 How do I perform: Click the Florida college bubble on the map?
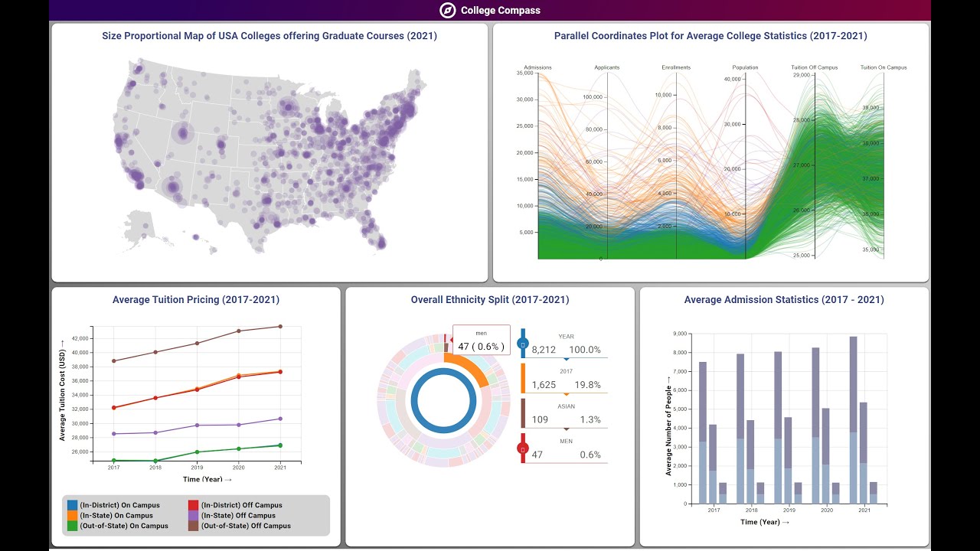click(381, 242)
